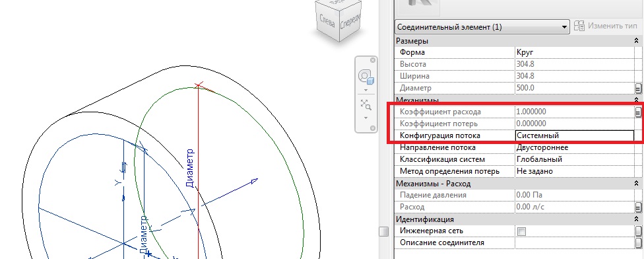Edit the Конфигурация потока field Системный
This screenshot has width=644, height=259.
pyautogui.click(x=575, y=135)
